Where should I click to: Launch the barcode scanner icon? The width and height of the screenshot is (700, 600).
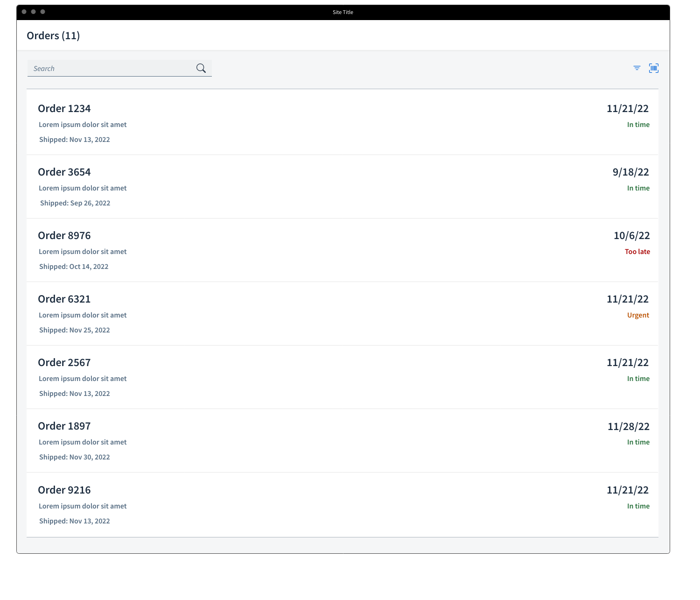(x=654, y=68)
